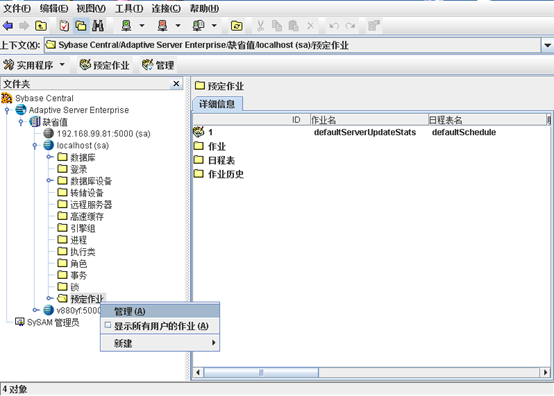Sort by 日程表名 column header
The image size is (554, 396).
coord(487,120)
